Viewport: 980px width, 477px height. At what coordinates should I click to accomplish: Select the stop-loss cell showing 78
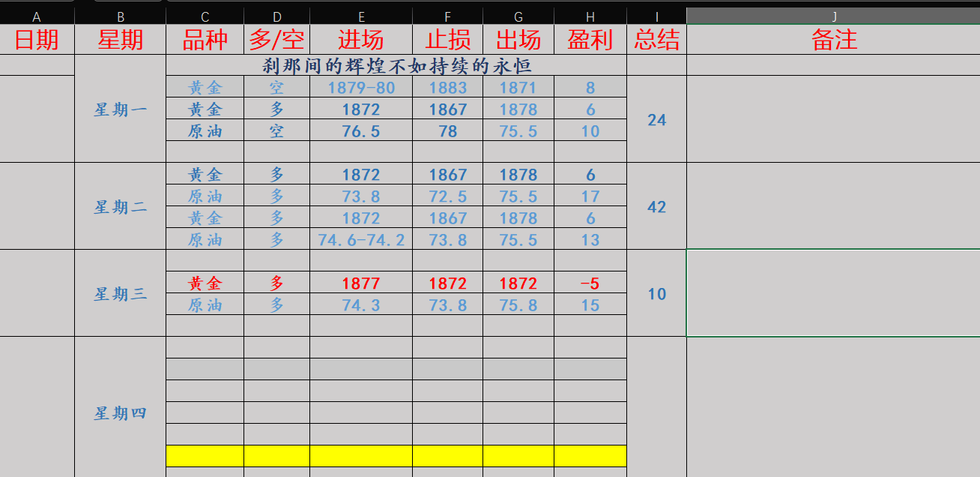tap(447, 131)
